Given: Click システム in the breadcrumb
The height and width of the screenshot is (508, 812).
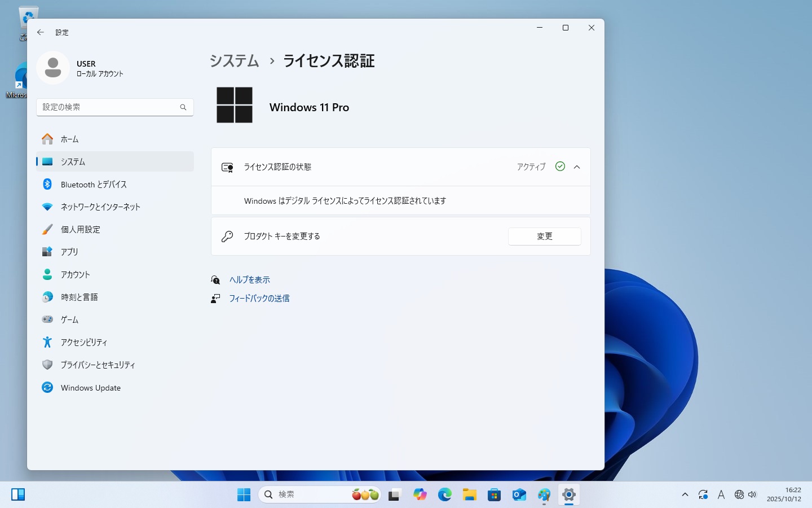Looking at the screenshot, I should [x=234, y=61].
